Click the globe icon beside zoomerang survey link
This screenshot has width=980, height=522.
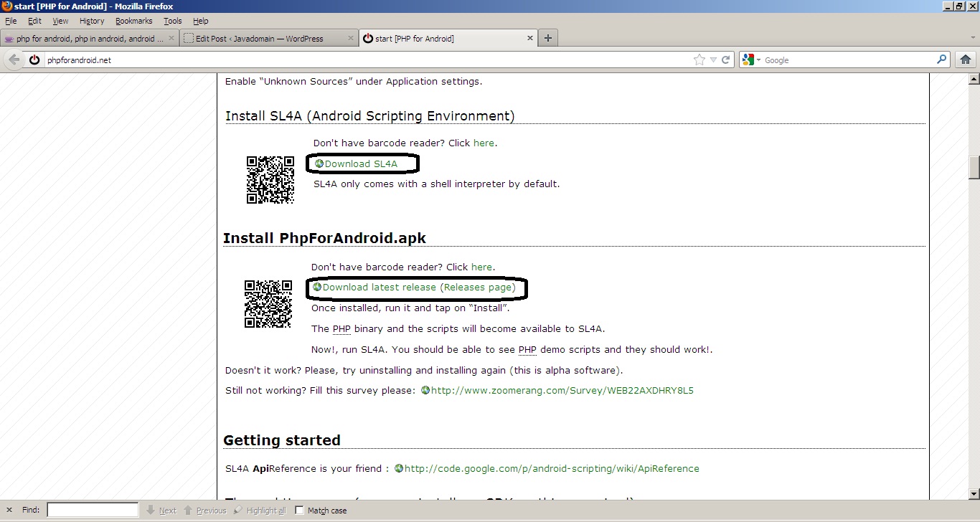[x=425, y=391]
